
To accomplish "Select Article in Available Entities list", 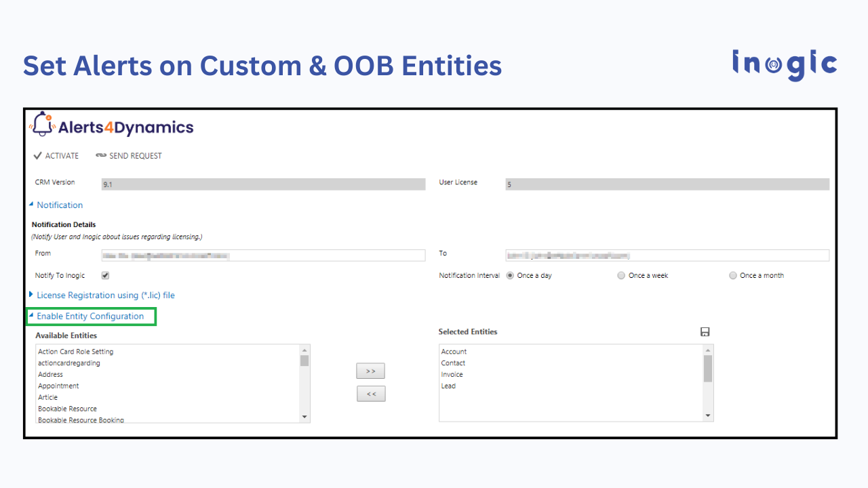I will pyautogui.click(x=48, y=397).
